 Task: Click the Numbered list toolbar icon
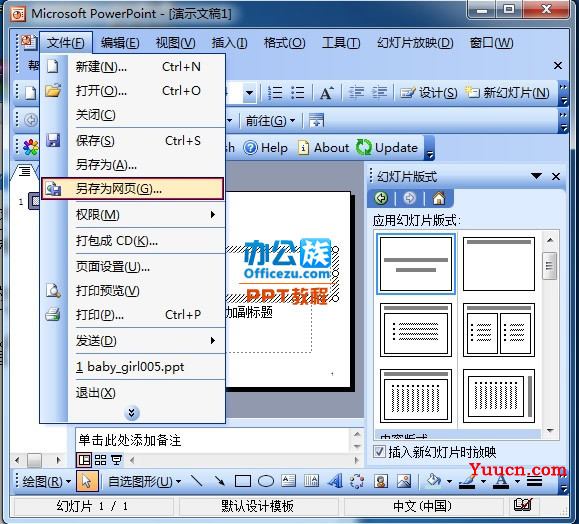click(275, 93)
